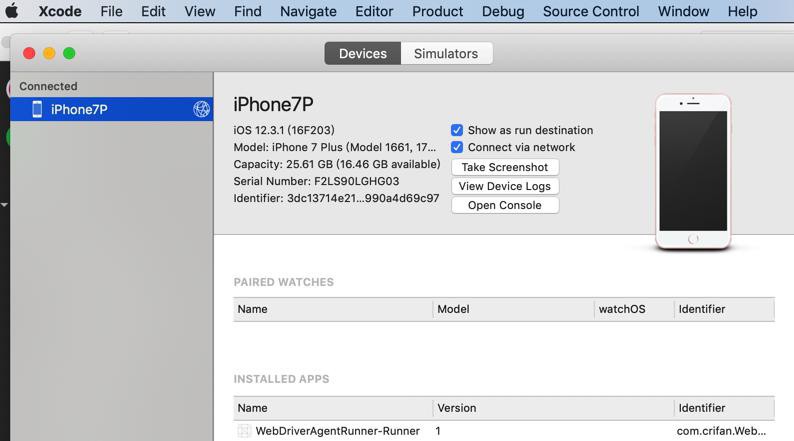Screen dimensions: 794x441
Task: Select the iPhone device icon in sidebar
Action: (x=37, y=109)
